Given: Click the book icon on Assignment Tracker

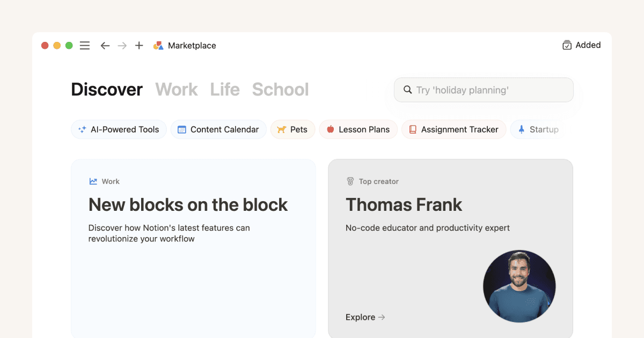Looking at the screenshot, I should coord(412,129).
